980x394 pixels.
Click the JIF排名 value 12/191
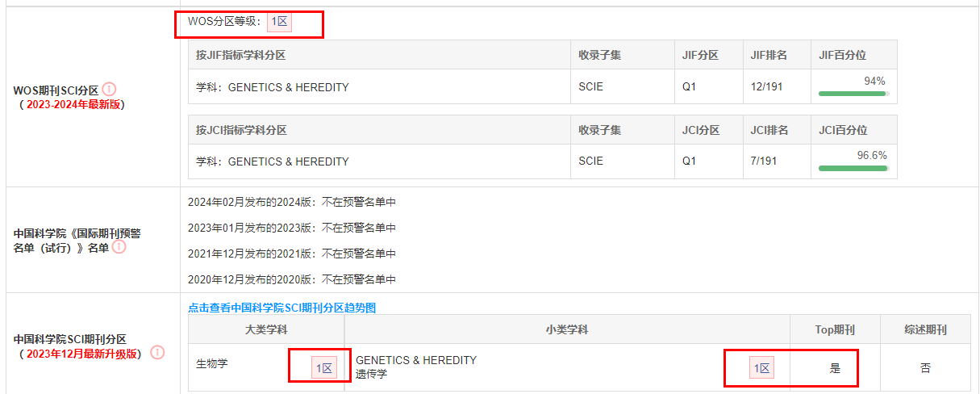(766, 86)
